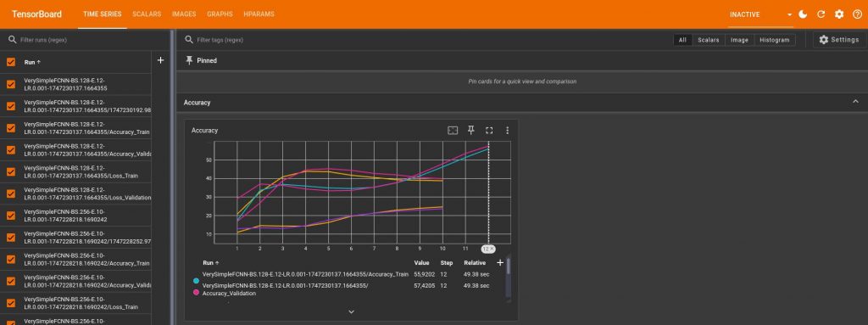Filter cards by Histogram type
This screenshot has width=868, height=325.
[775, 40]
